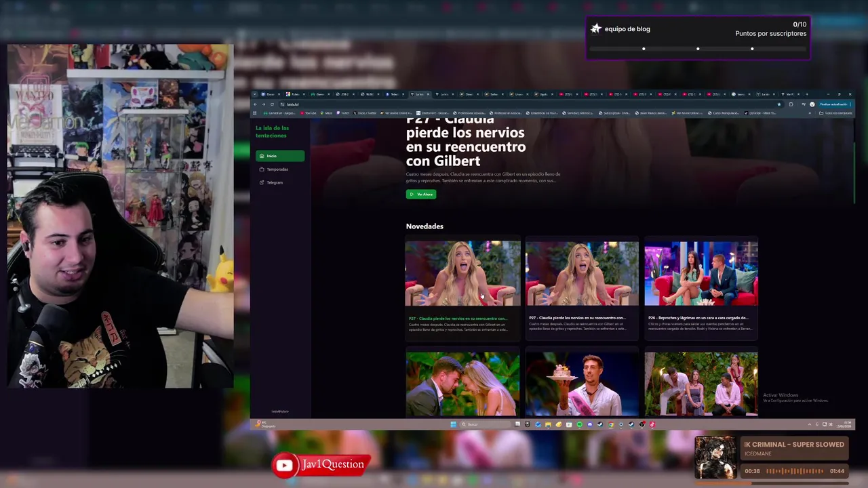868x488 pixels.
Task: Go back with the browser back arrow
Action: 255,104
